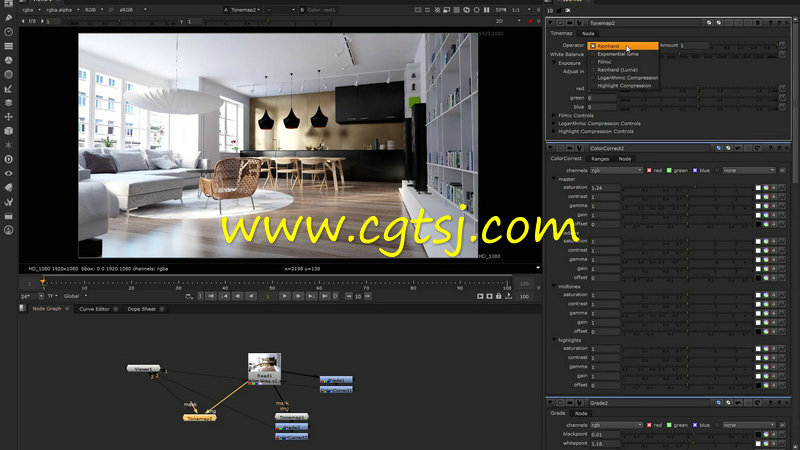Click timeline lock icon
Viewport: 800px width, 450px height.
tap(498, 296)
